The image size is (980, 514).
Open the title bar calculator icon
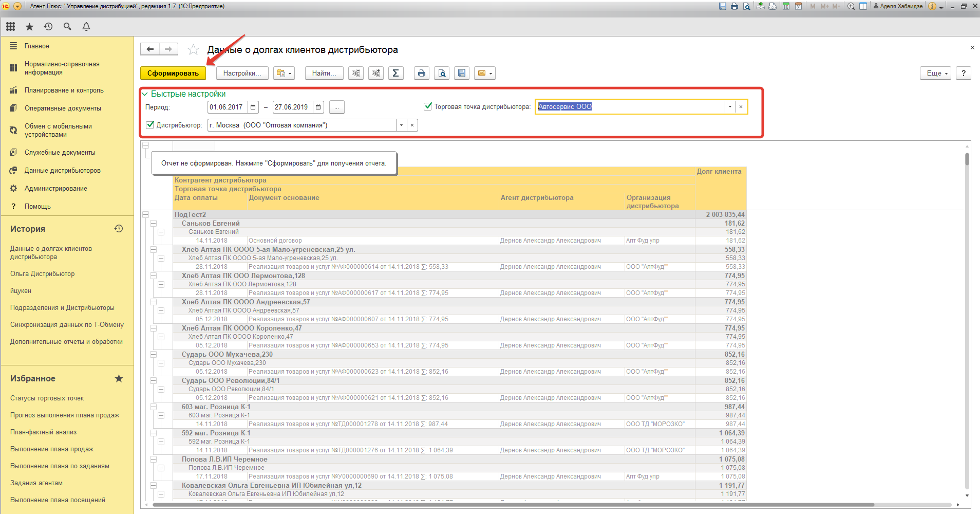(786, 6)
